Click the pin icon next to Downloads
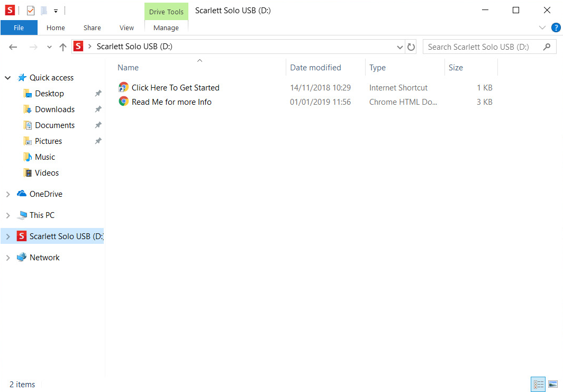Image resolution: width=563 pixels, height=392 pixels. [98, 109]
